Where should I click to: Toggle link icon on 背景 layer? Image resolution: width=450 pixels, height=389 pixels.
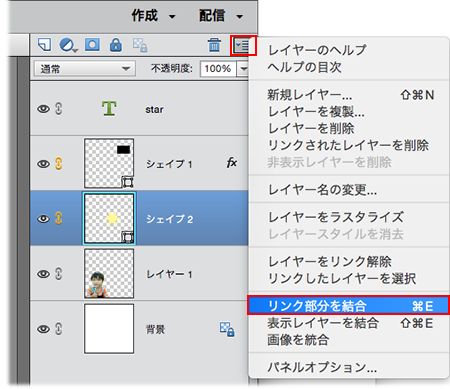coord(59,329)
